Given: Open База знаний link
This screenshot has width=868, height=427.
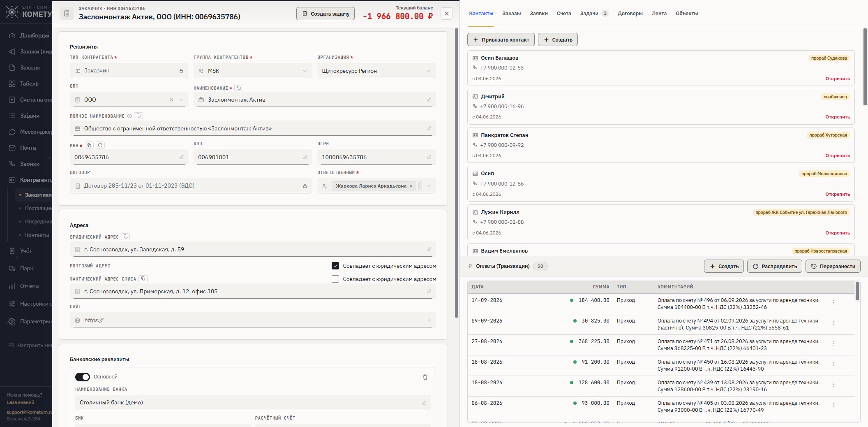Looking at the screenshot, I should [20, 402].
